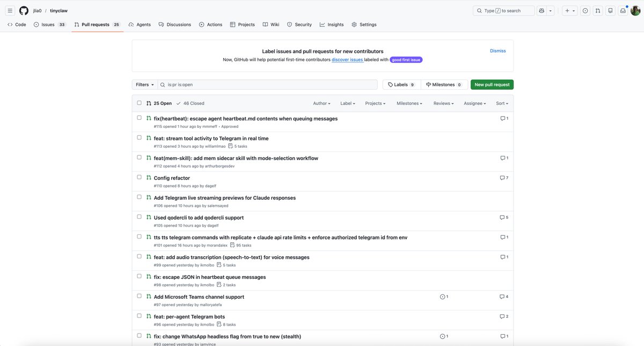Open the Insights tab
Viewport: 644px width, 346px height.
332,25
